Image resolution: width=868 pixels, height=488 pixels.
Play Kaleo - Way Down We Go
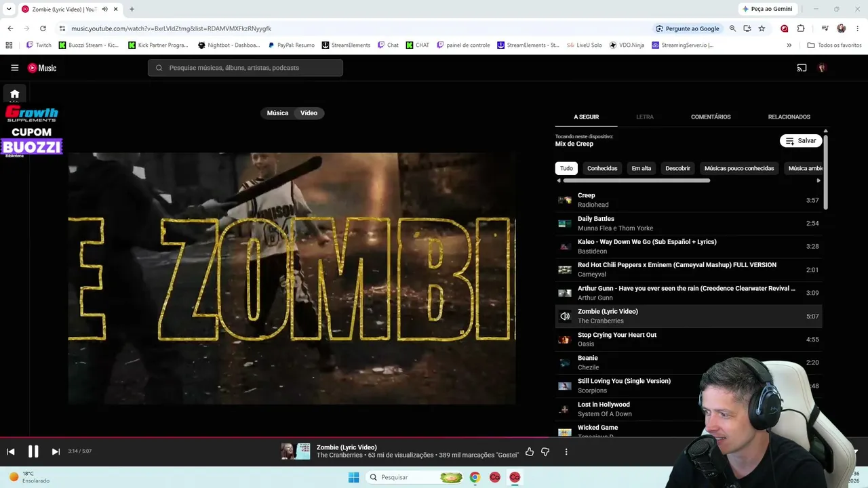pos(688,247)
